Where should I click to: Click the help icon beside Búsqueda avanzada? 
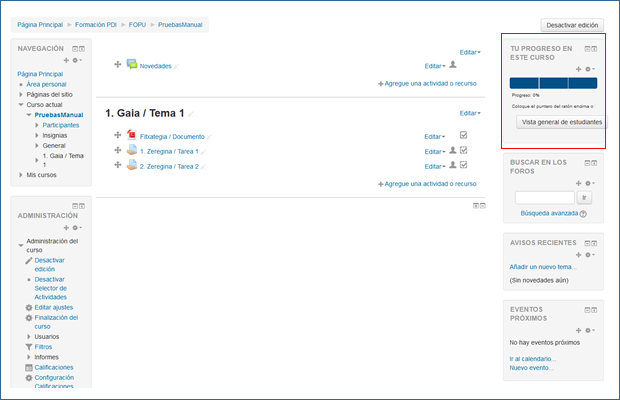(x=582, y=214)
